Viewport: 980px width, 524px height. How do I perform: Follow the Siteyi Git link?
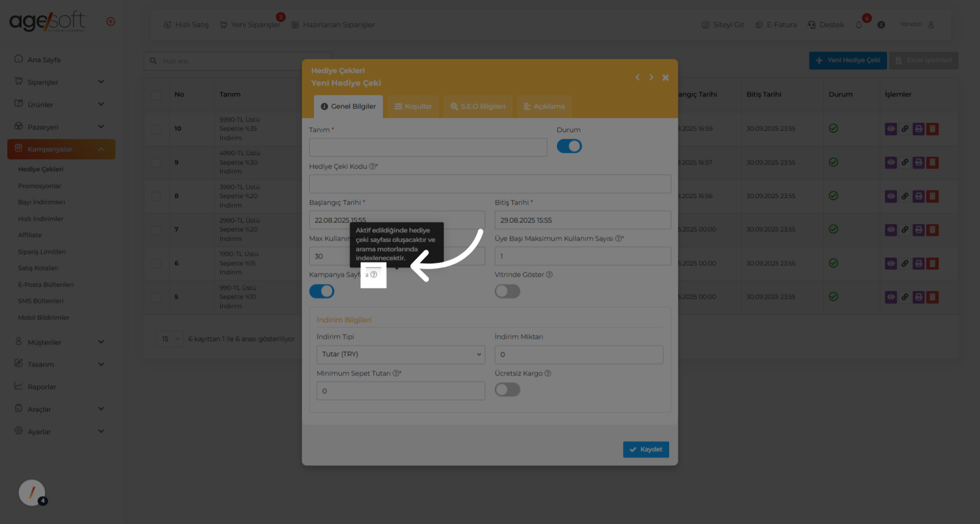tap(723, 24)
